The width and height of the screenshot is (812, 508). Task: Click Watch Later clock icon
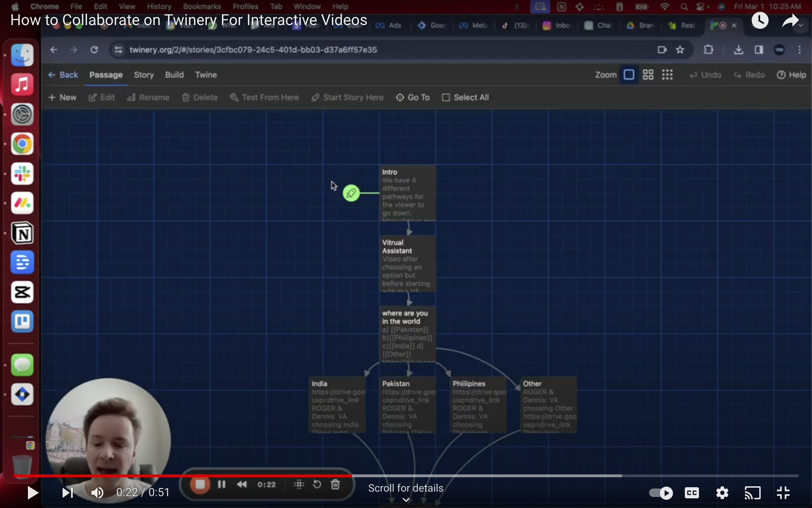(760, 21)
